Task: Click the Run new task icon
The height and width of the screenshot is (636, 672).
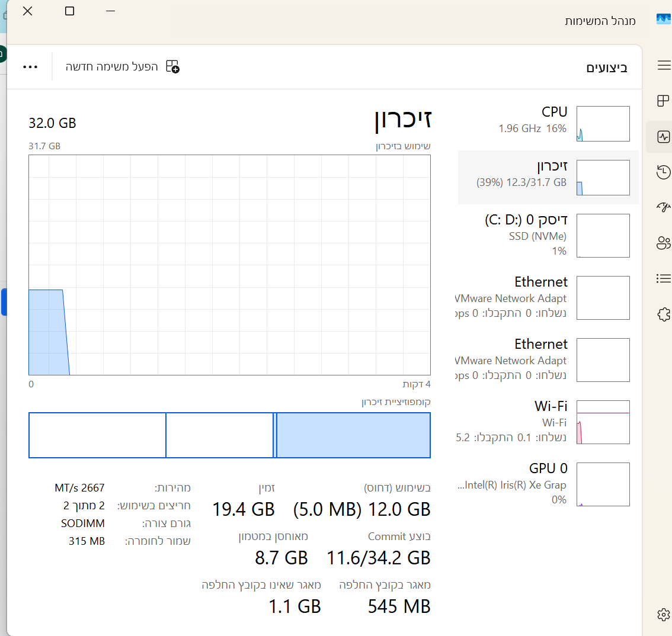Action: tap(171, 67)
